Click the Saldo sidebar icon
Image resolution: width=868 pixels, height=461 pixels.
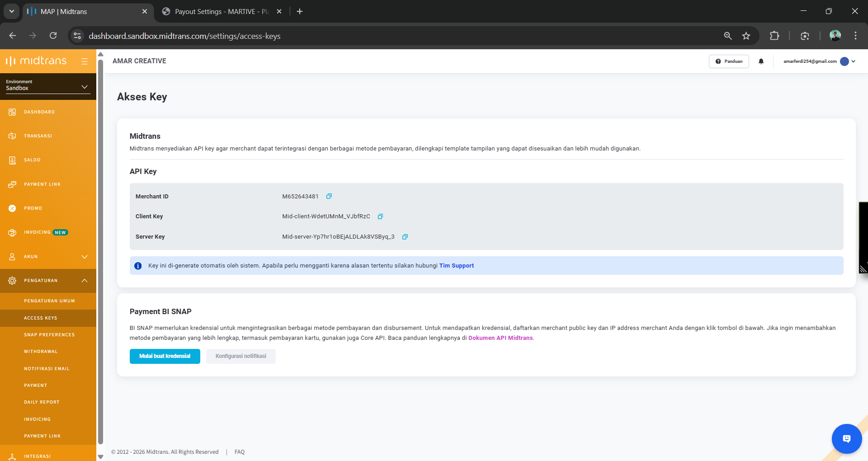click(12, 160)
